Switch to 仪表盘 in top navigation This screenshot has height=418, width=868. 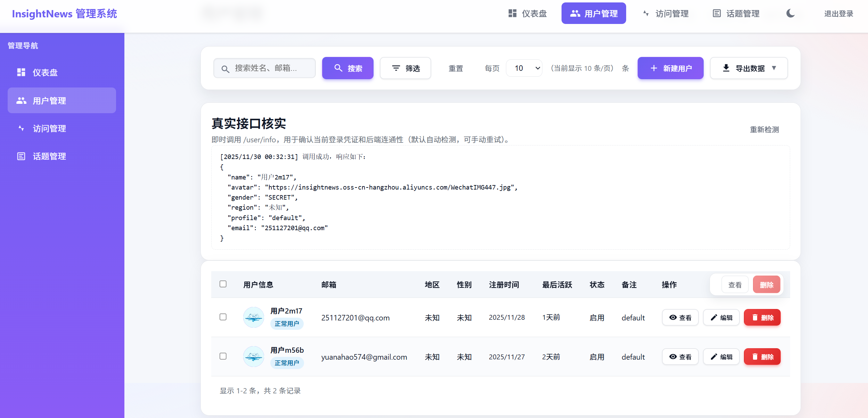[x=527, y=14]
